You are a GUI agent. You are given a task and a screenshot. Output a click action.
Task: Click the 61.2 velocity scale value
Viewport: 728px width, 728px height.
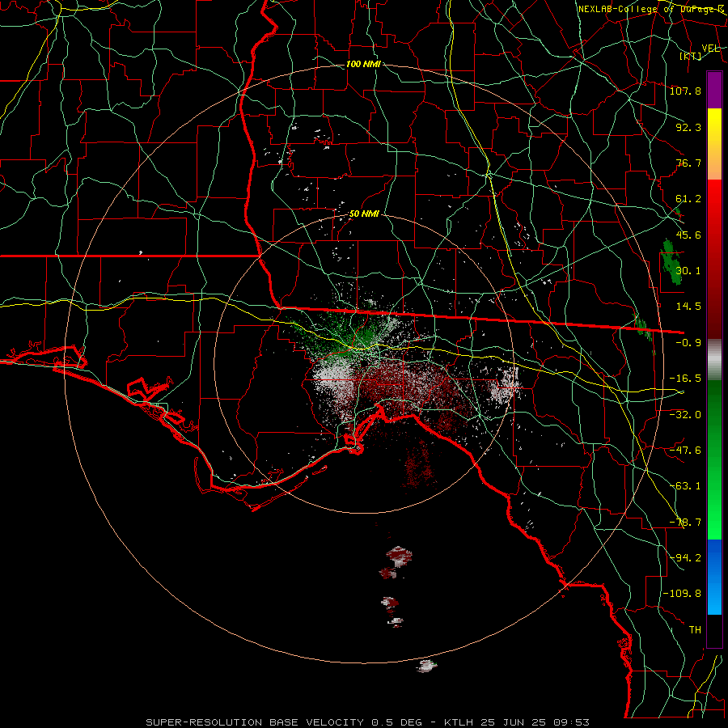tap(688, 199)
